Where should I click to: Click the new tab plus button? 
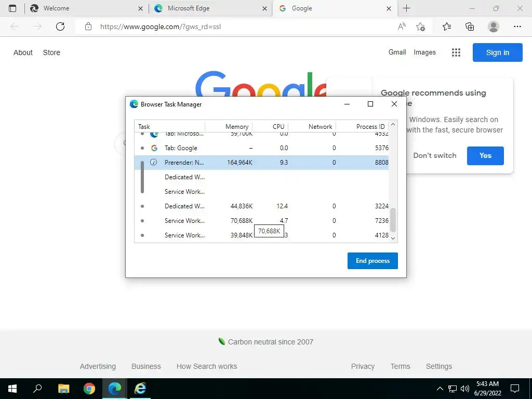pos(406,8)
